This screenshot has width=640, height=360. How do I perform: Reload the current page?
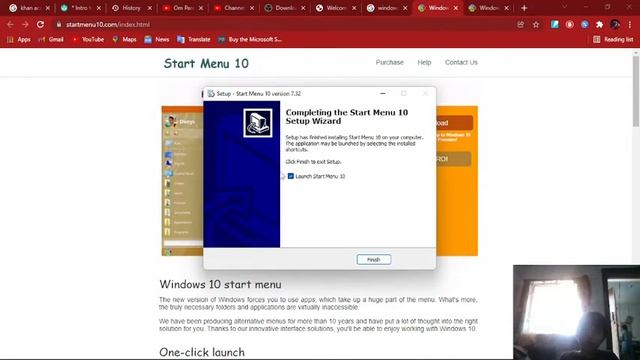[40, 24]
